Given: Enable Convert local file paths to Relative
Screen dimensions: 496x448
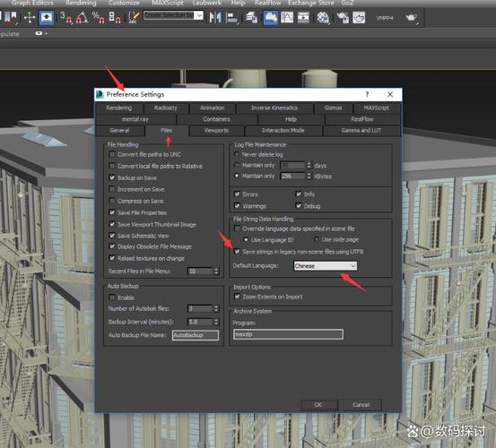Looking at the screenshot, I should (x=112, y=166).
